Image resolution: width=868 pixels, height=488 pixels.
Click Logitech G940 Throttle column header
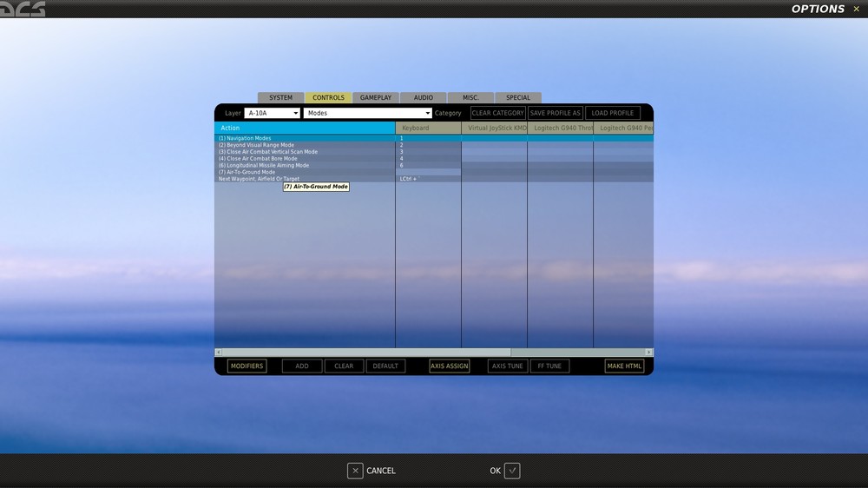[x=560, y=128]
